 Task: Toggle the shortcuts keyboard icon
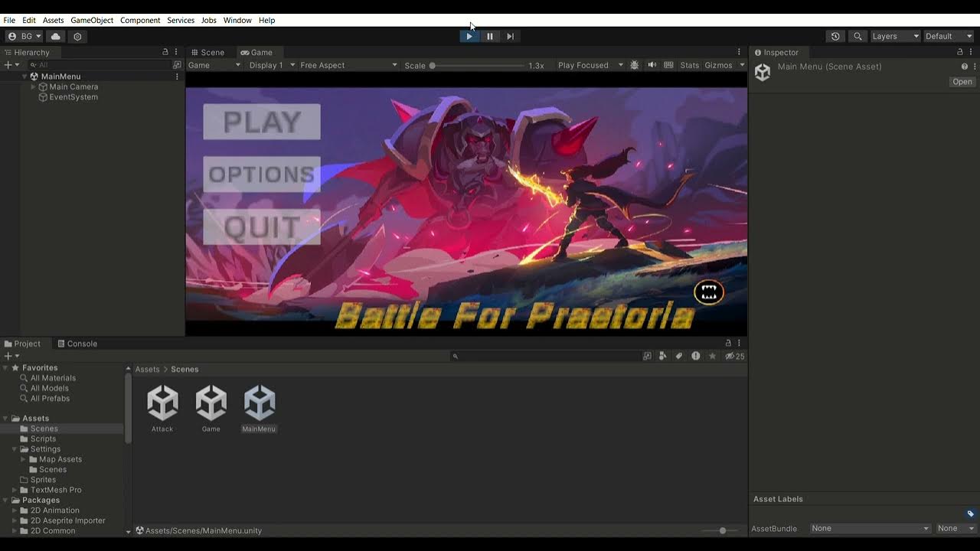click(x=668, y=65)
